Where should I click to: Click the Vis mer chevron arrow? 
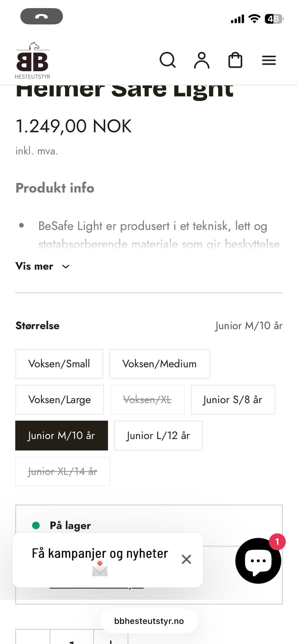66,267
